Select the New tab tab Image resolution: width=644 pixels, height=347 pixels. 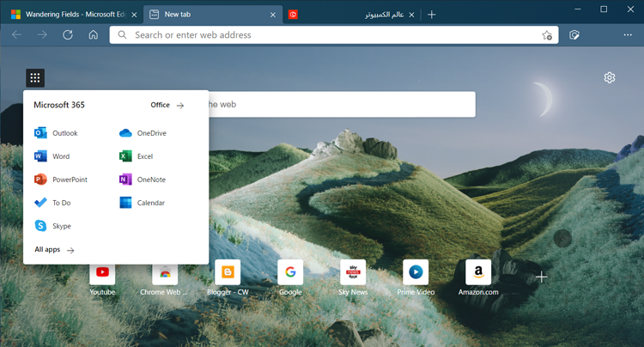click(213, 15)
